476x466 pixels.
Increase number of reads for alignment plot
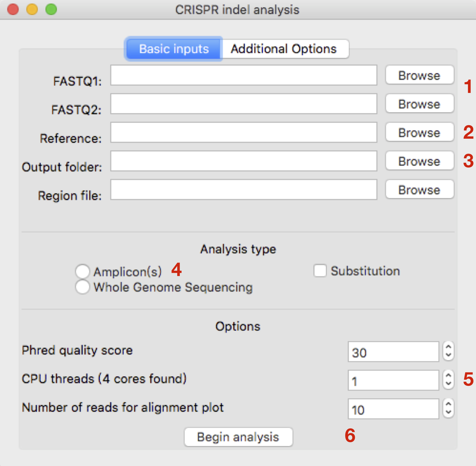tap(448, 405)
